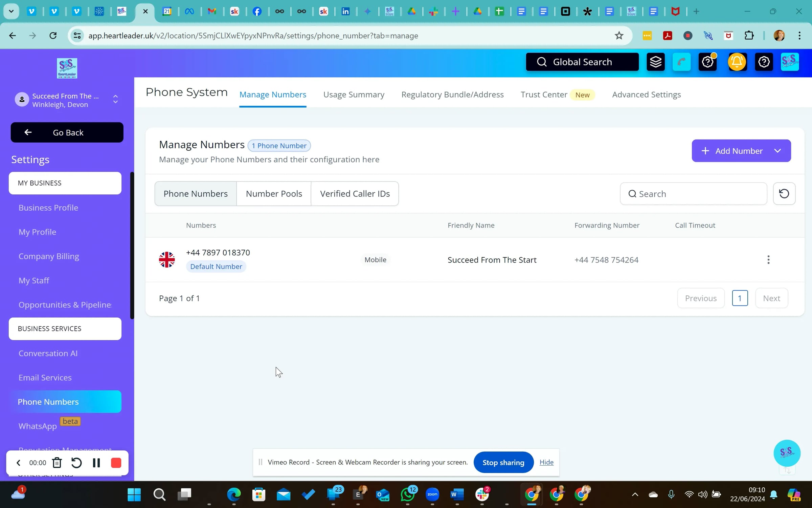Switch to the Usage Summary tab
812x508 pixels.
point(354,94)
